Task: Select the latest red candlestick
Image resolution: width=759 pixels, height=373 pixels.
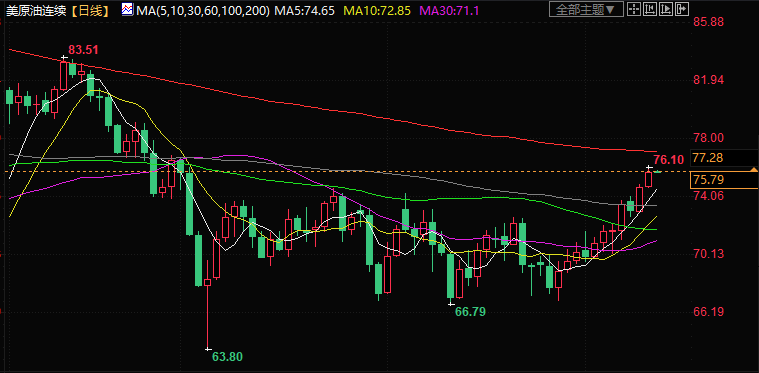Action: 649,179
